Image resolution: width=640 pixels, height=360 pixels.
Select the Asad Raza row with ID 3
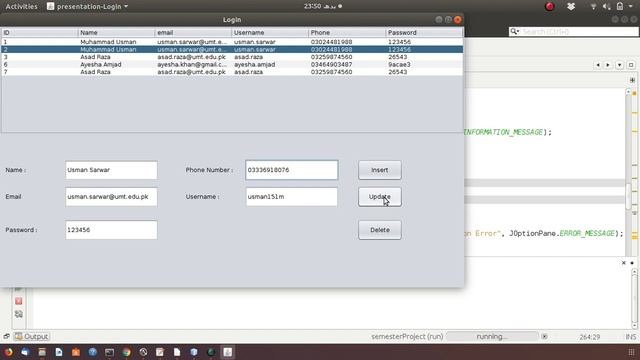coord(232,57)
